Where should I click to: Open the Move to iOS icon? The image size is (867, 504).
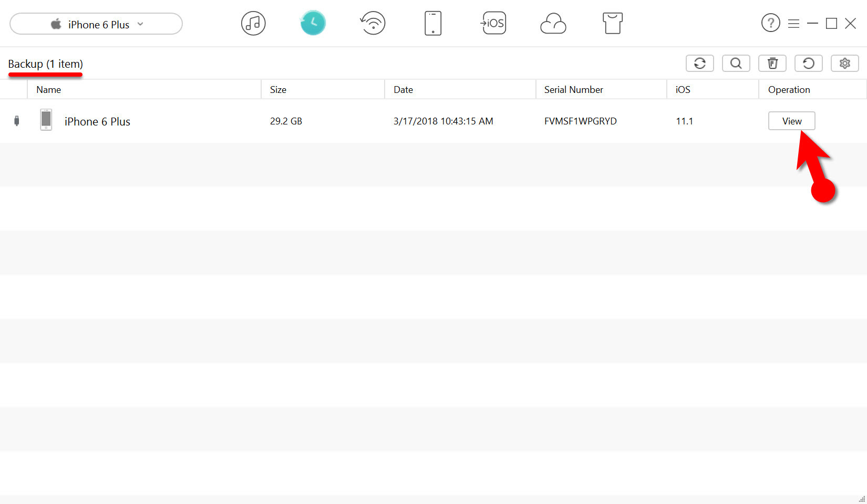point(493,23)
